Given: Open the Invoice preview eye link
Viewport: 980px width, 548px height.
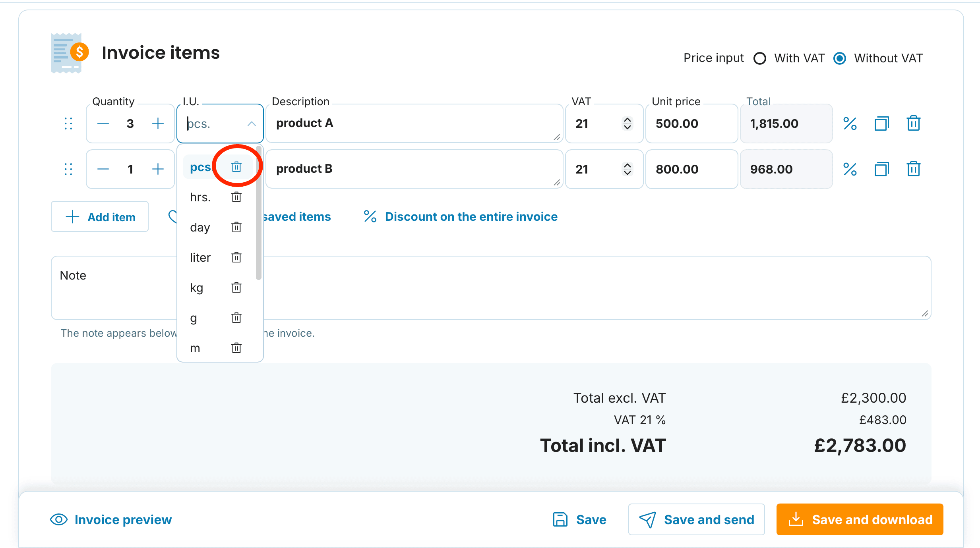Looking at the screenshot, I should [111, 519].
